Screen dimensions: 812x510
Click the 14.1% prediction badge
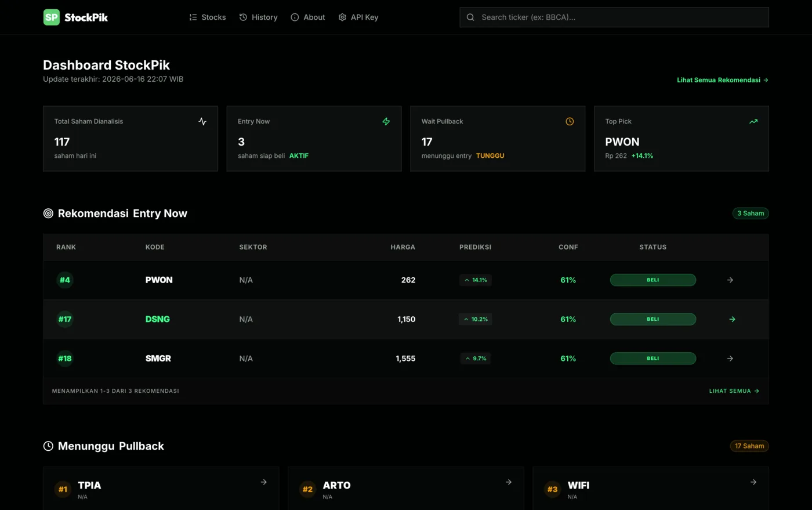click(x=476, y=280)
